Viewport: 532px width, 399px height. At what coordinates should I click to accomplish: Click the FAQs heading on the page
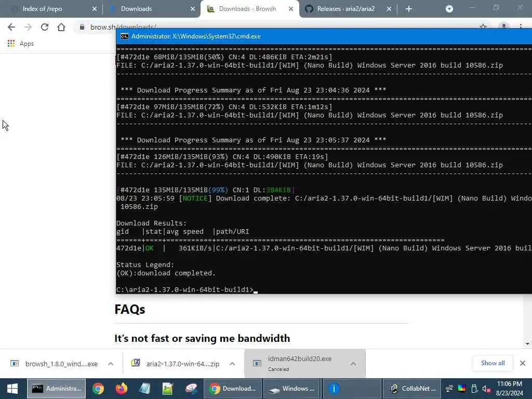click(129, 310)
